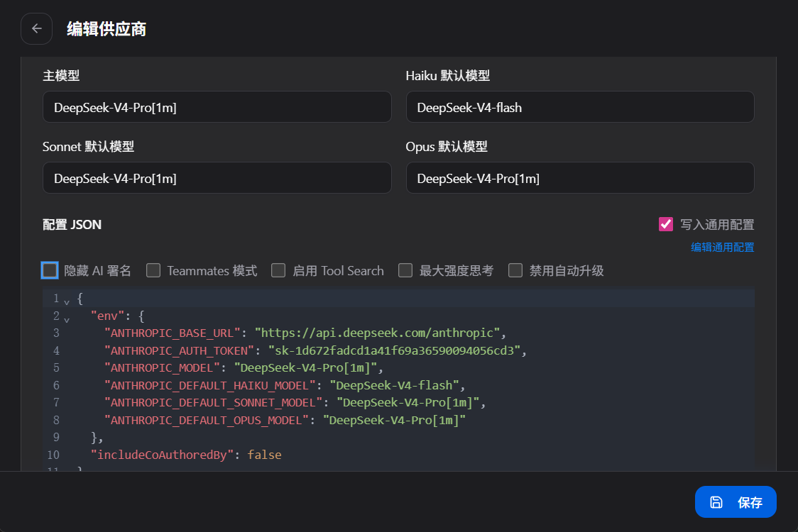Check the 禁用自动升级 option
Screen dimensions: 798x532
(515, 270)
